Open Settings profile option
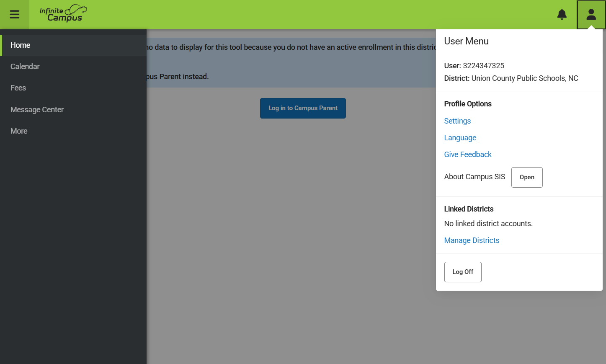606x364 pixels. 457,121
